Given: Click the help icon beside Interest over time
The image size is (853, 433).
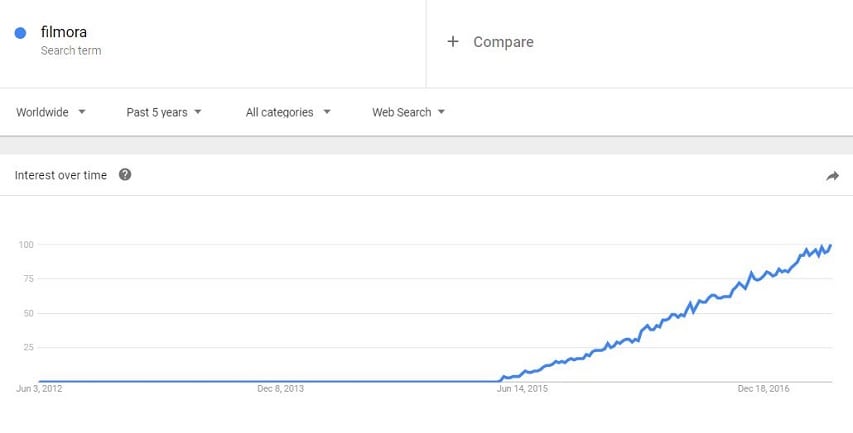Looking at the screenshot, I should (x=125, y=175).
